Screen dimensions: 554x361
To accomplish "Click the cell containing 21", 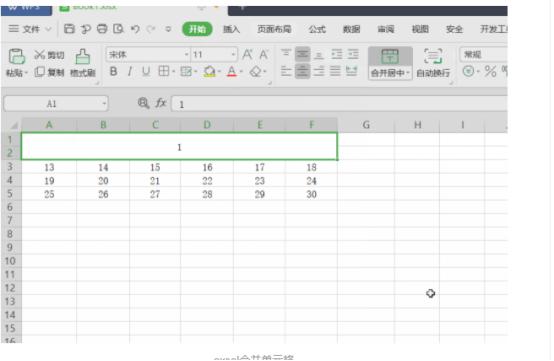I will click(155, 181).
